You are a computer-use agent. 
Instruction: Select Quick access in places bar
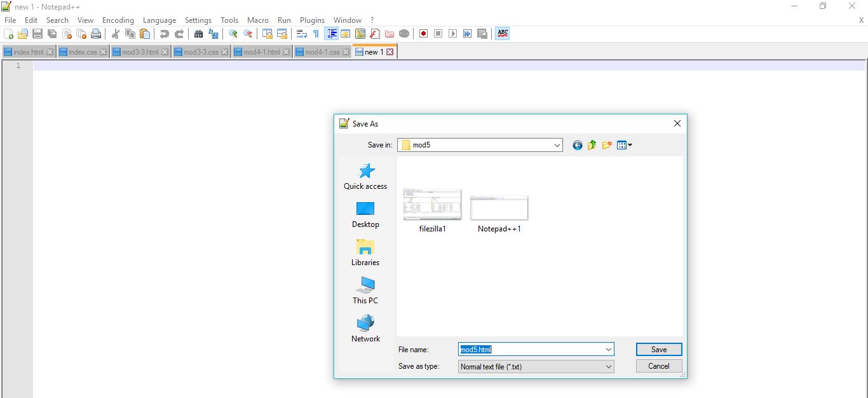(365, 177)
